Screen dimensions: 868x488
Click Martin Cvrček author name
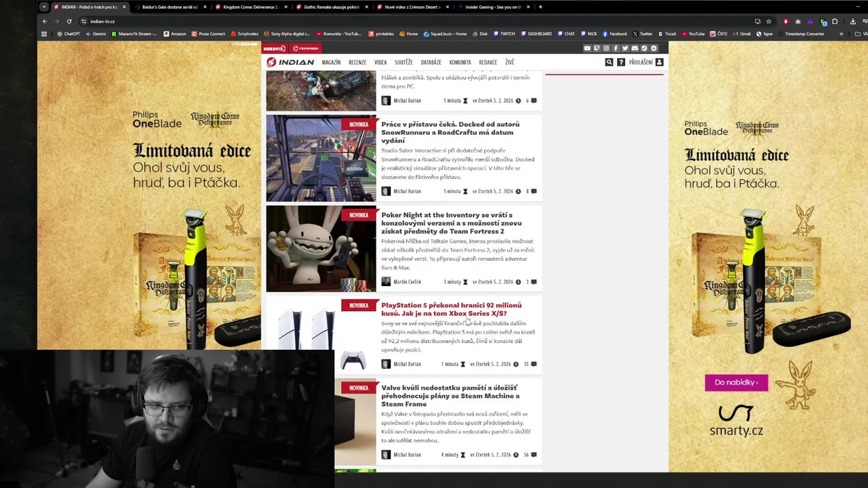407,282
